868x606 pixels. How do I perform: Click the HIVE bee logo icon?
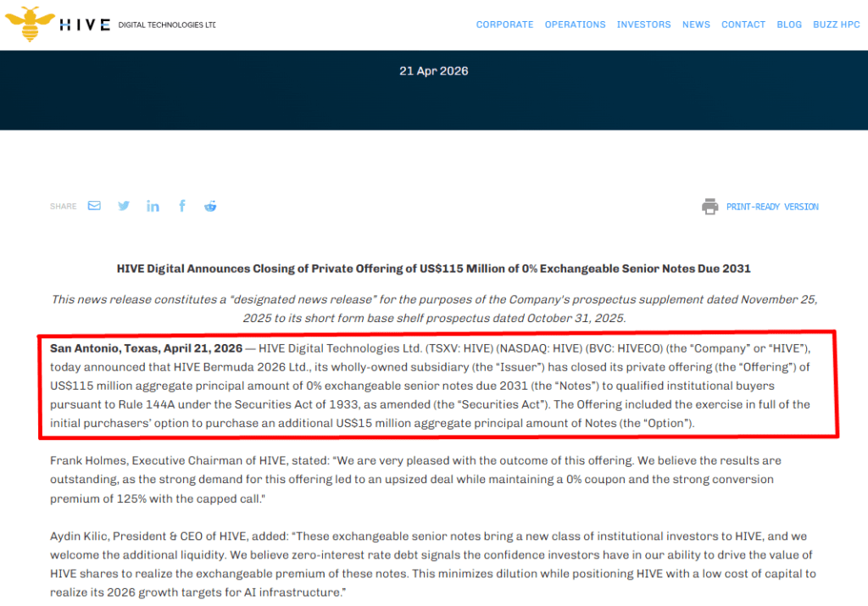click(30, 25)
